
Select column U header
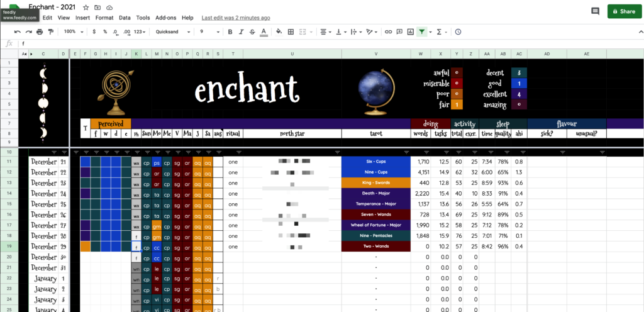(292, 53)
